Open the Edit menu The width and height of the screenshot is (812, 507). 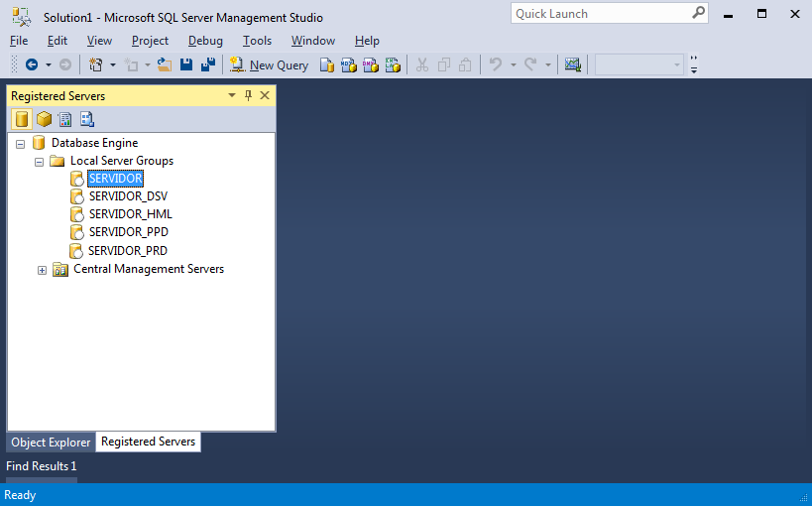[57, 41]
